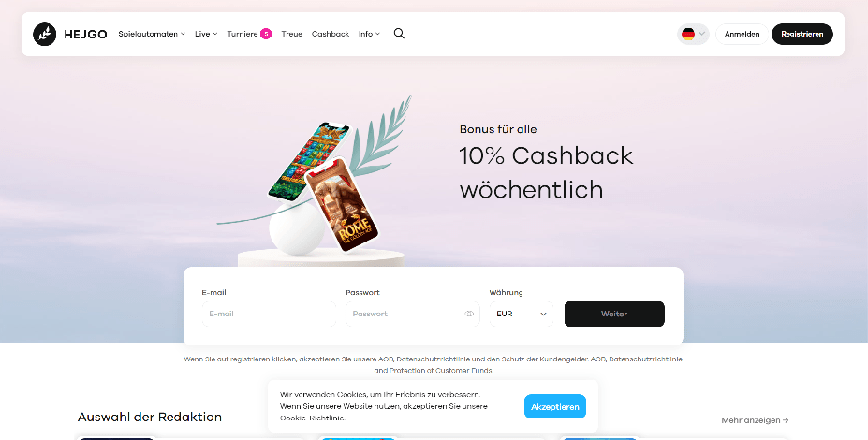Click the E-mail input field

(269, 314)
